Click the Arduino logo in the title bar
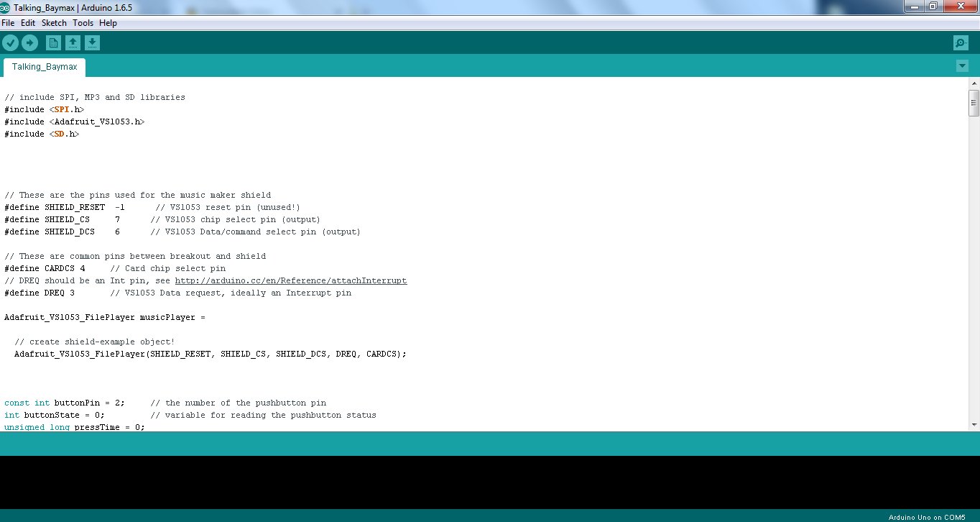 tap(5, 6)
